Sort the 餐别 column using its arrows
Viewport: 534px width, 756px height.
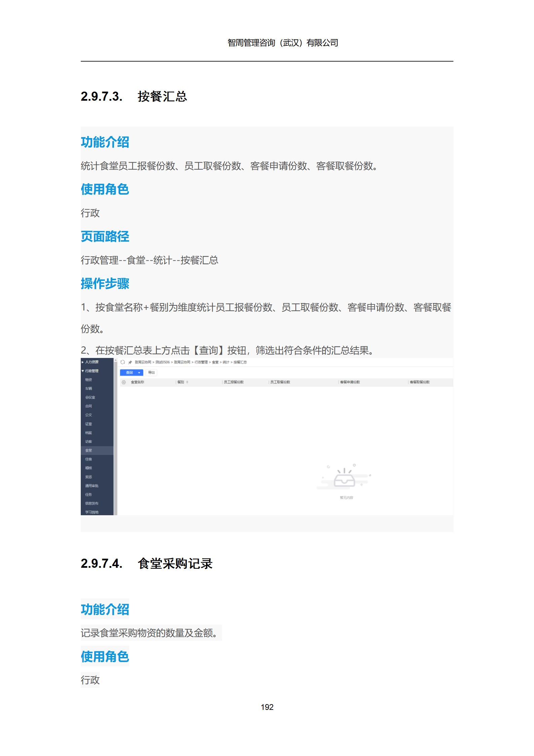pyautogui.click(x=187, y=382)
